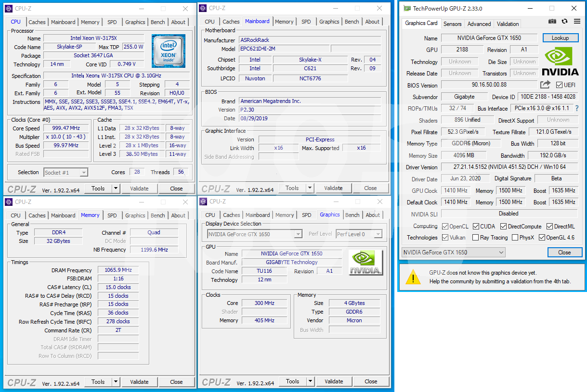Open Tools dropdown arrow in CPU-Z Memory window
Viewport: 587px width, 392px height.
click(115, 382)
